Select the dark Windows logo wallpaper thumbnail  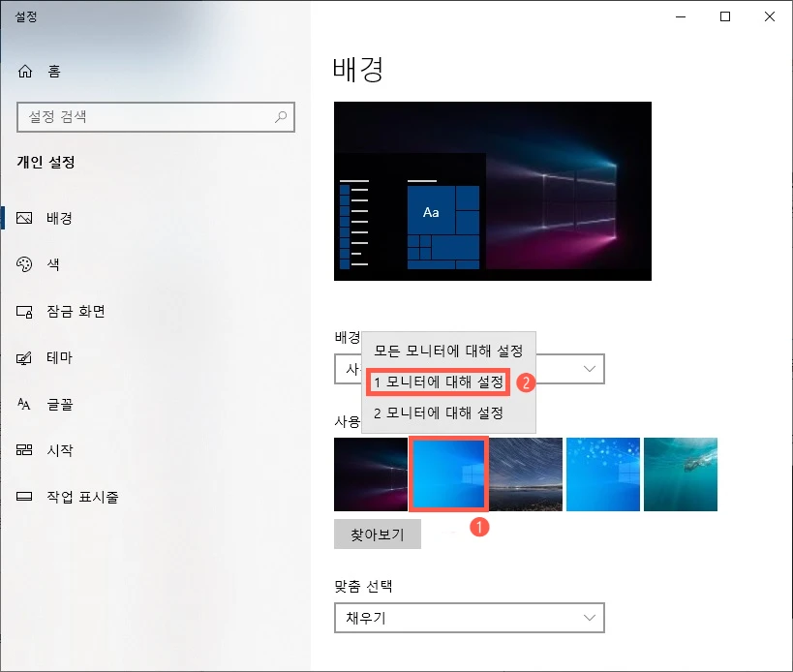coord(371,474)
